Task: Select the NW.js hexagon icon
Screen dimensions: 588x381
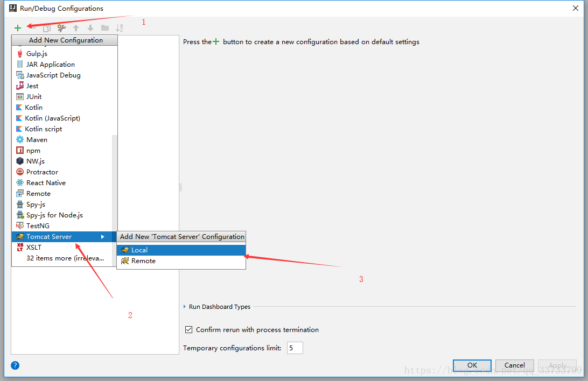Action: pyautogui.click(x=20, y=161)
